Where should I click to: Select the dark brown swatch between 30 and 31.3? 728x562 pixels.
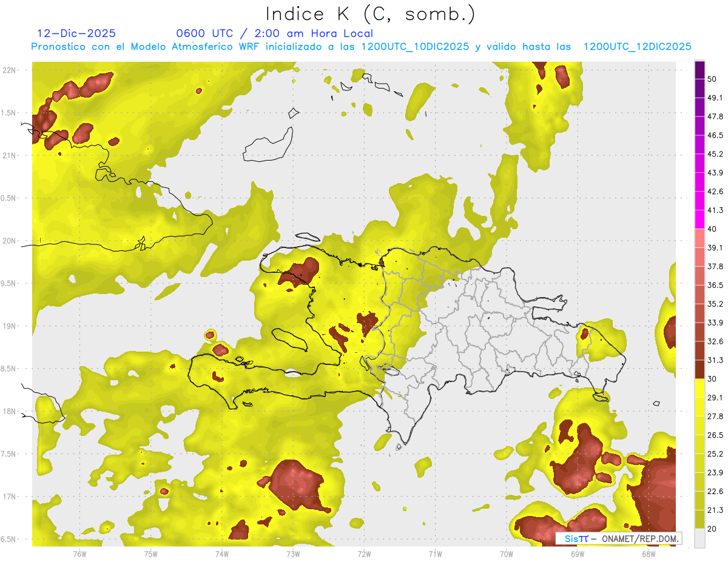click(699, 370)
